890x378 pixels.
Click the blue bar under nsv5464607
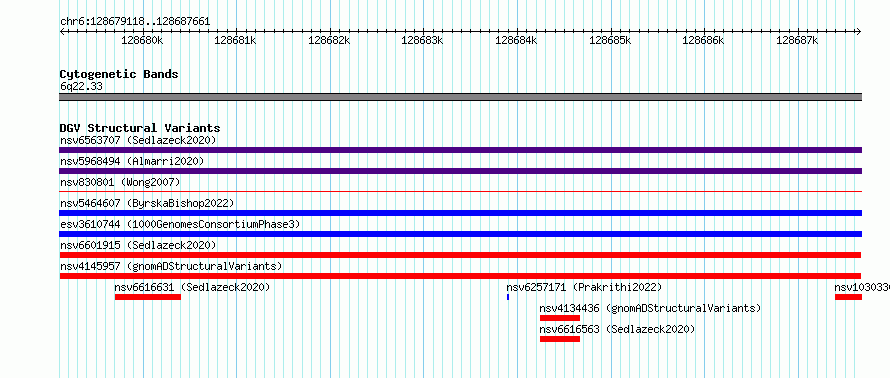(460, 213)
